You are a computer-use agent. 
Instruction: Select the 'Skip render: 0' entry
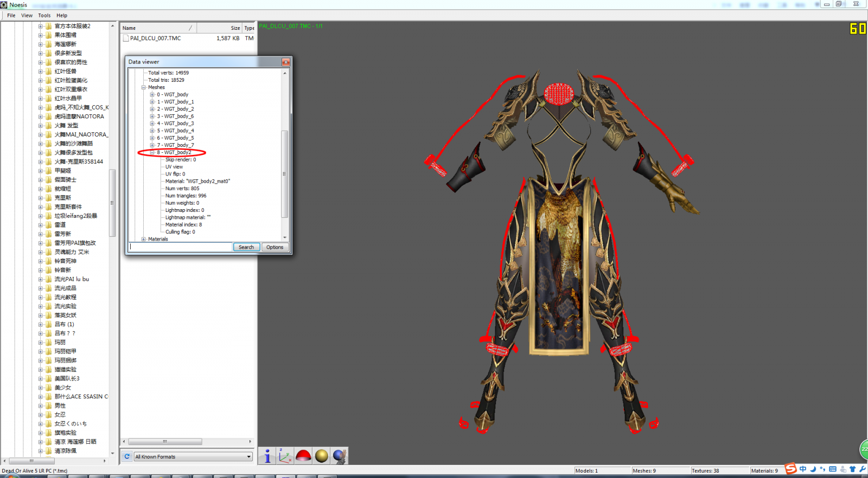181,160
